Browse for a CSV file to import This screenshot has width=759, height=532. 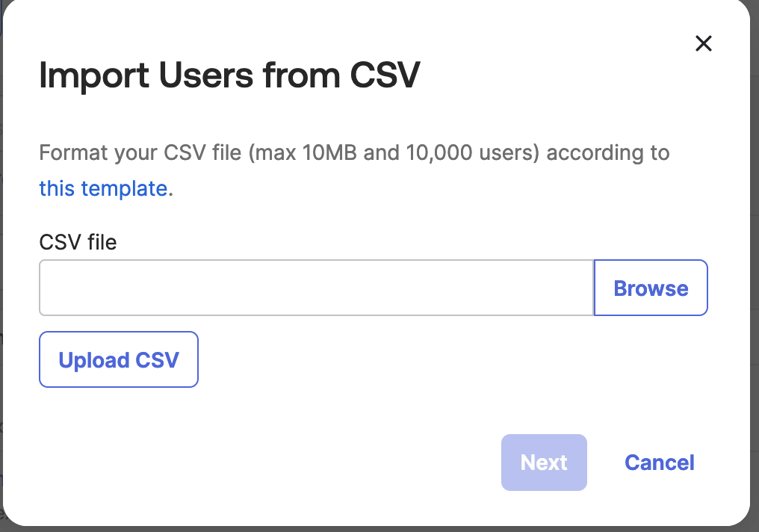[x=651, y=288]
